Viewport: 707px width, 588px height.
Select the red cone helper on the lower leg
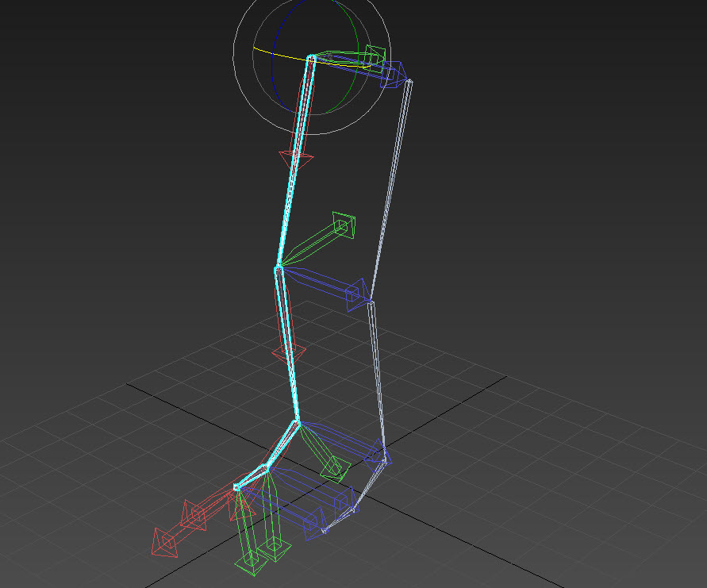click(x=289, y=354)
